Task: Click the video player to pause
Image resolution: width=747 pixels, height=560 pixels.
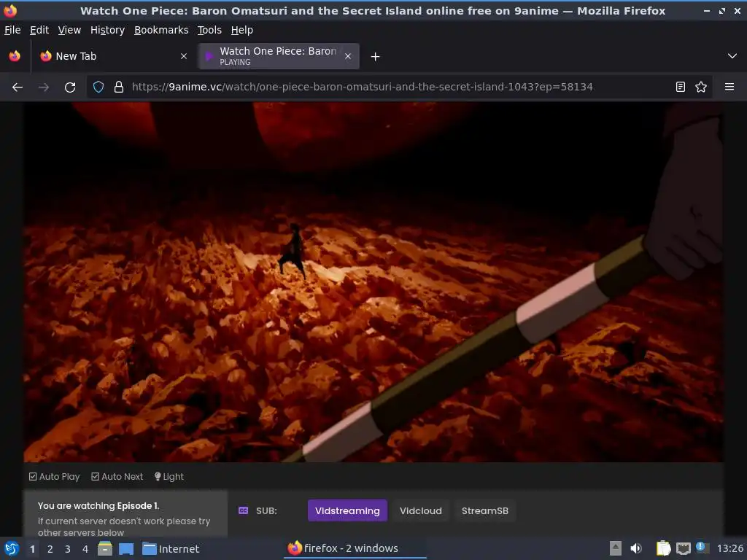Action: (x=373, y=282)
